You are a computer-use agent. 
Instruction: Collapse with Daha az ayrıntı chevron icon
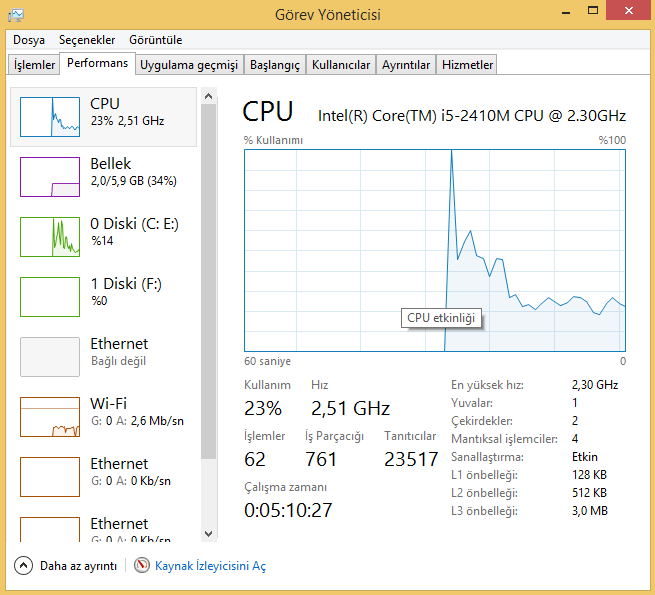[x=23, y=566]
